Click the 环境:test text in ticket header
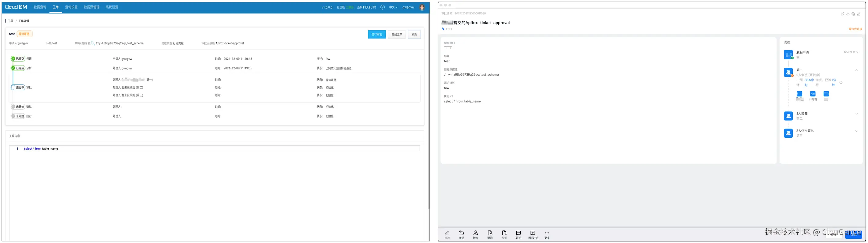 [x=51, y=43]
